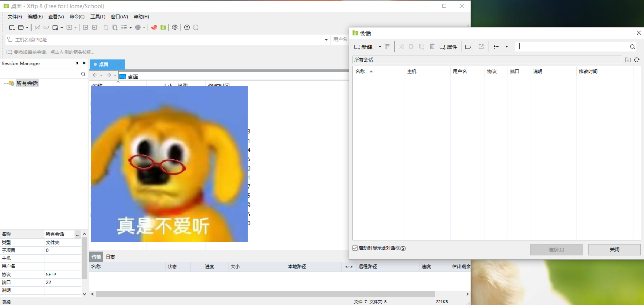Click the green Xftp icon in toolbar
The width and height of the screenshot is (644, 305).
(163, 27)
